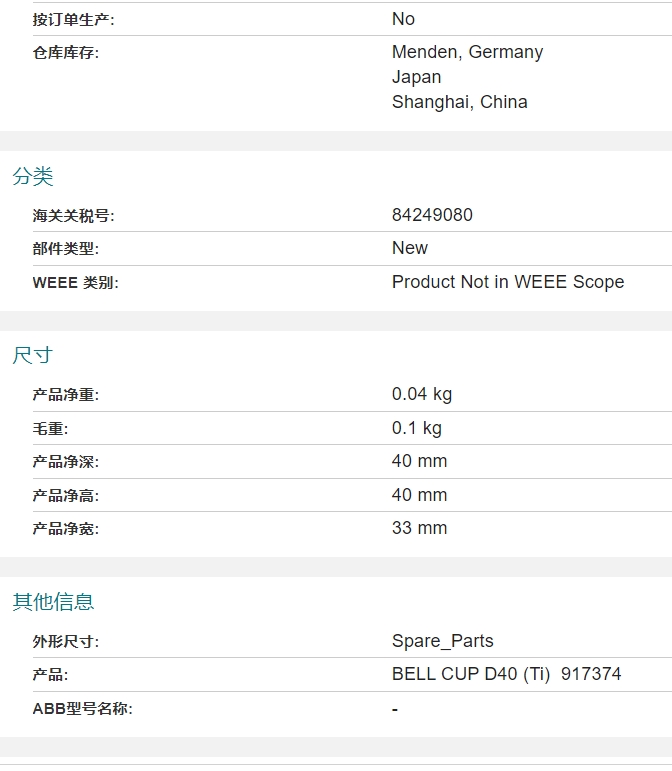Screen dimensions: 672x771
Task: Click the 其他信息 section heading
Action: [53, 602]
